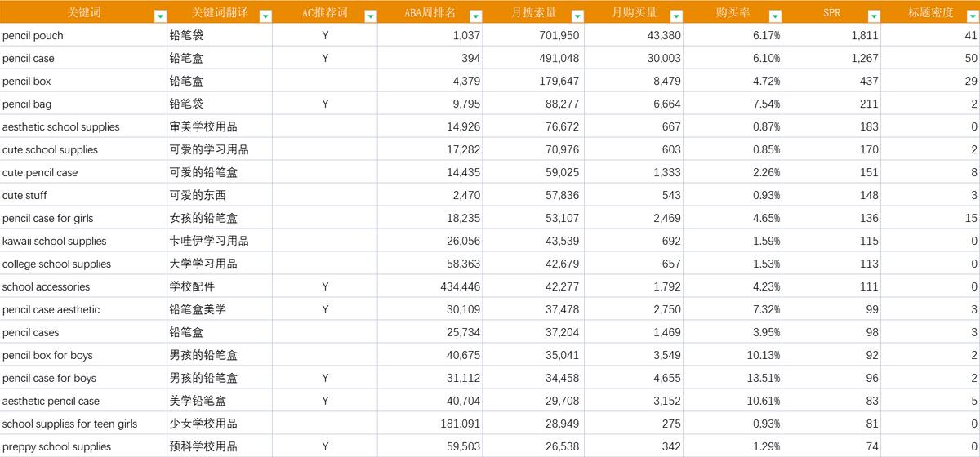Click the Y cell in pencil pouch row
Screen dimensions: 980x457
point(325,35)
